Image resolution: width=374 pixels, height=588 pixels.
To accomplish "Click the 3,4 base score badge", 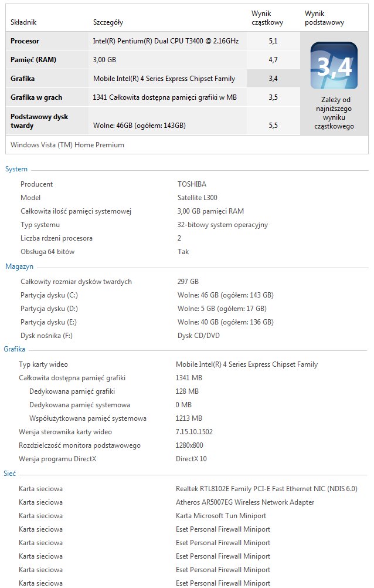I will [x=334, y=65].
